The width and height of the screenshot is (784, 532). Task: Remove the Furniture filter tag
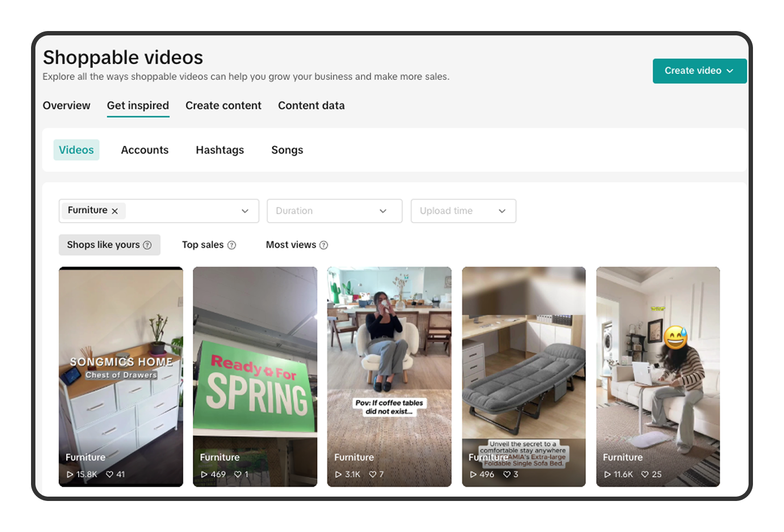tap(115, 211)
